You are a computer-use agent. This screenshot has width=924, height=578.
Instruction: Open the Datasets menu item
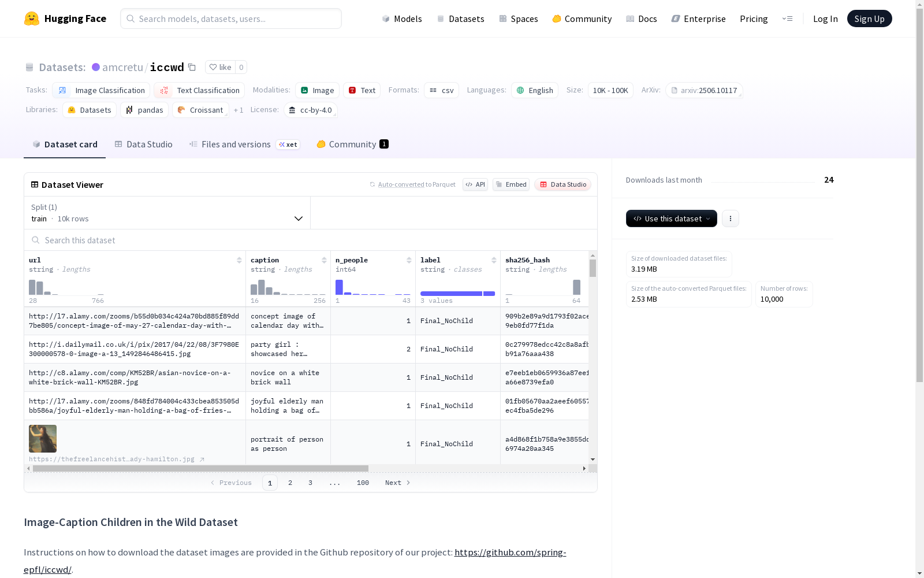click(x=460, y=18)
